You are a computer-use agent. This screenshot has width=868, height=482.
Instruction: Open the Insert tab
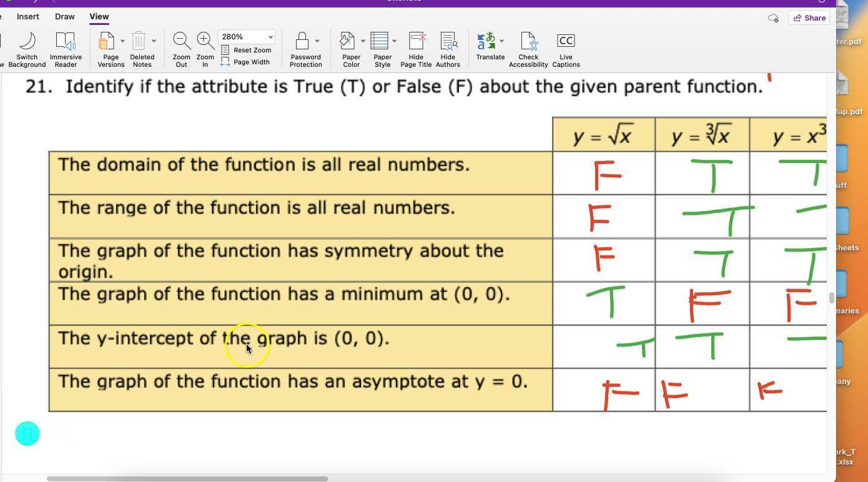[x=27, y=16]
